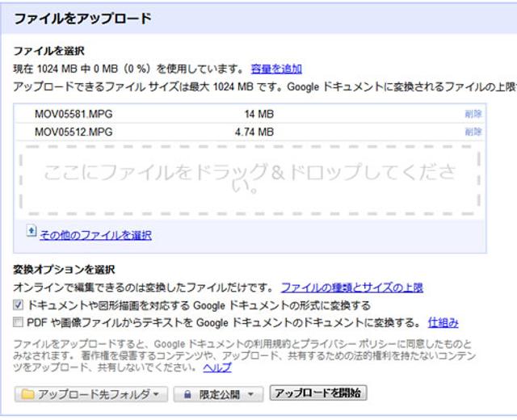Enable the PDF や画像ファイル text conversion checkbox
Screen dimensions: 517x420
(x=18, y=321)
